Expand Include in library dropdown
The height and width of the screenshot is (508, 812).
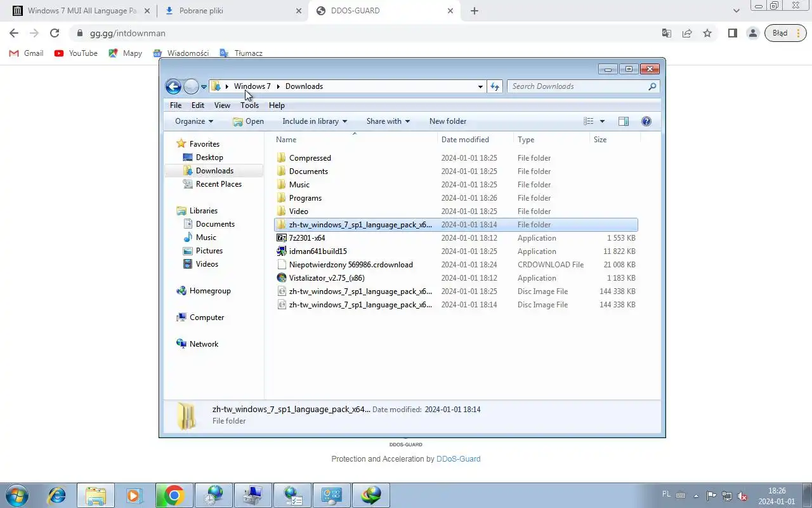point(315,121)
